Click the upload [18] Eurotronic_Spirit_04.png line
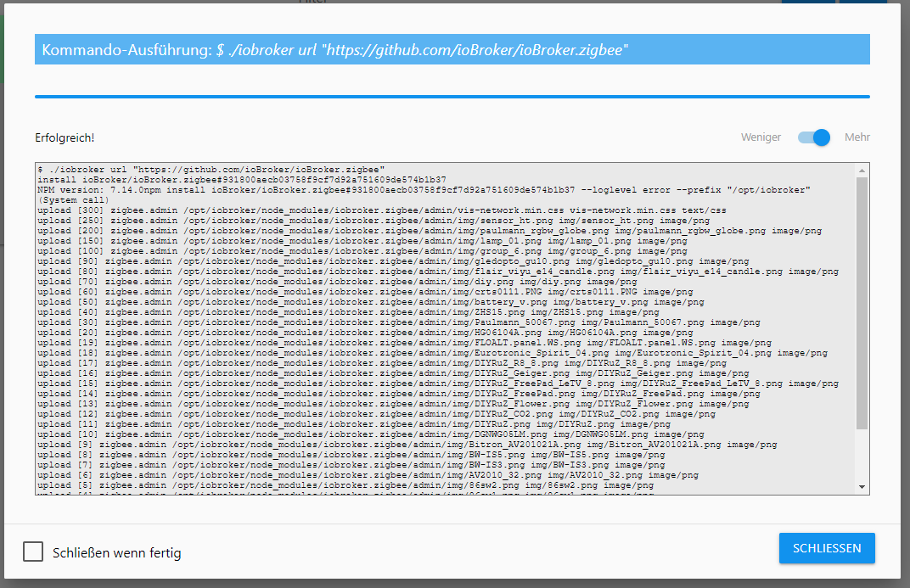910x588 pixels. click(432, 353)
